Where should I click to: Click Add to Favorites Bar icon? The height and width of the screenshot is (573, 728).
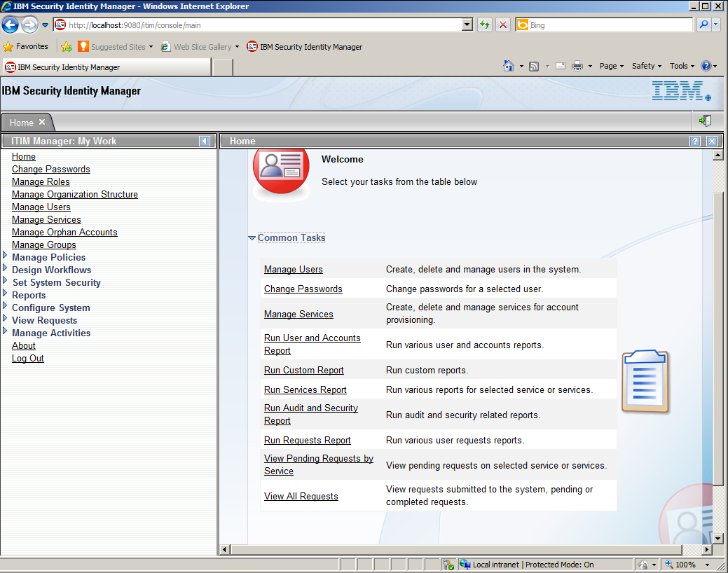67,46
